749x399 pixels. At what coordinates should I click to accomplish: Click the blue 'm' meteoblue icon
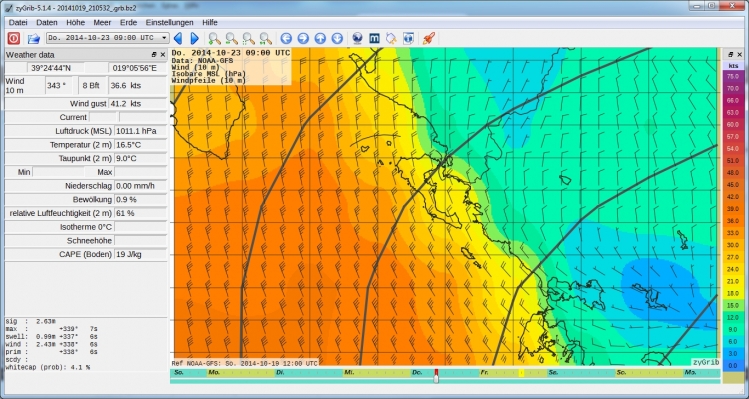pyautogui.click(x=374, y=38)
